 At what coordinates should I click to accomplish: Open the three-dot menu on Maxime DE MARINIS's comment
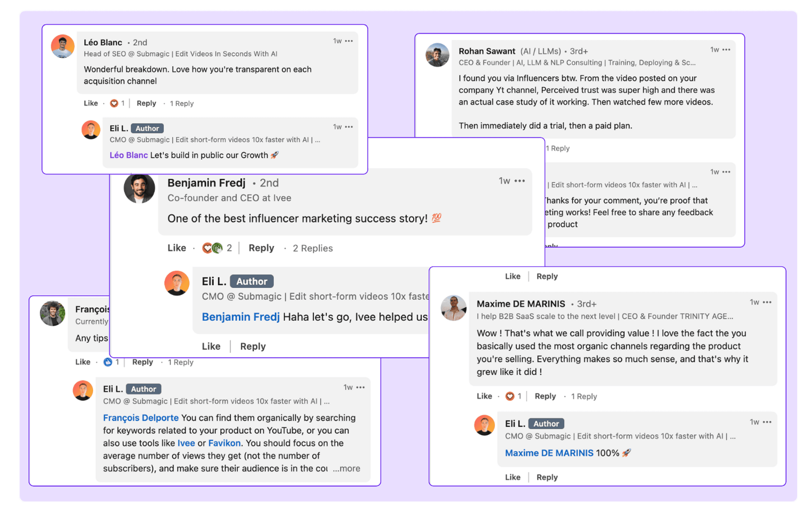point(767,302)
